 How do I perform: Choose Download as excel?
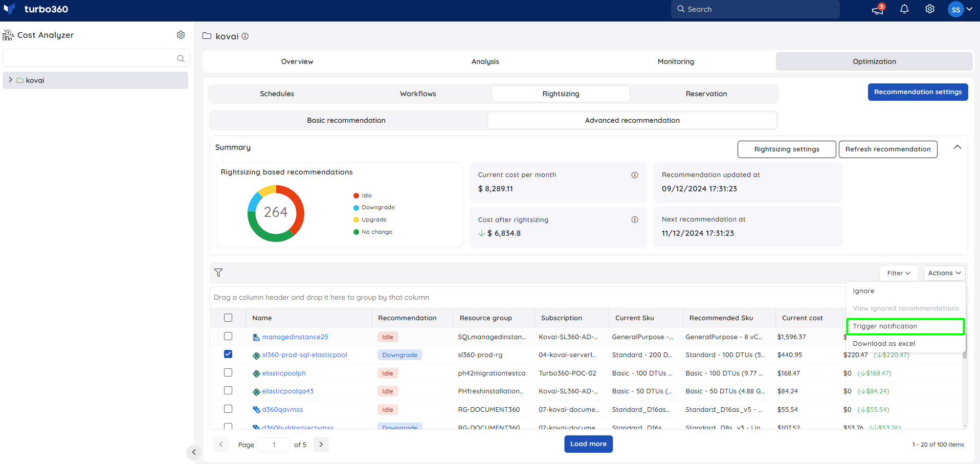coord(905,344)
